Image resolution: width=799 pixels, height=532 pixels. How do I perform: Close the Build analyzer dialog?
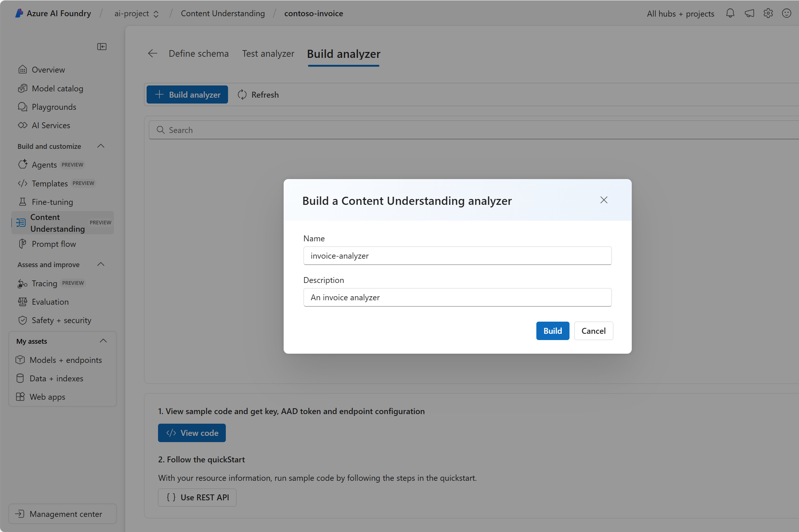[604, 200]
